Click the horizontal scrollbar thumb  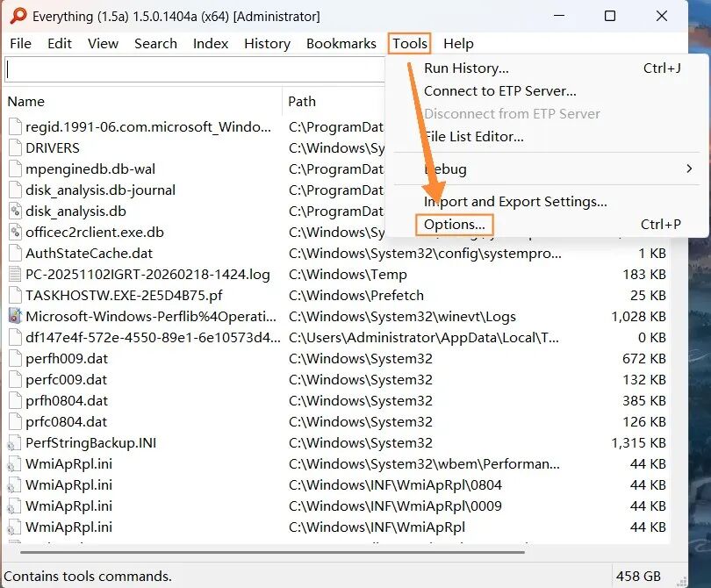pos(272,552)
